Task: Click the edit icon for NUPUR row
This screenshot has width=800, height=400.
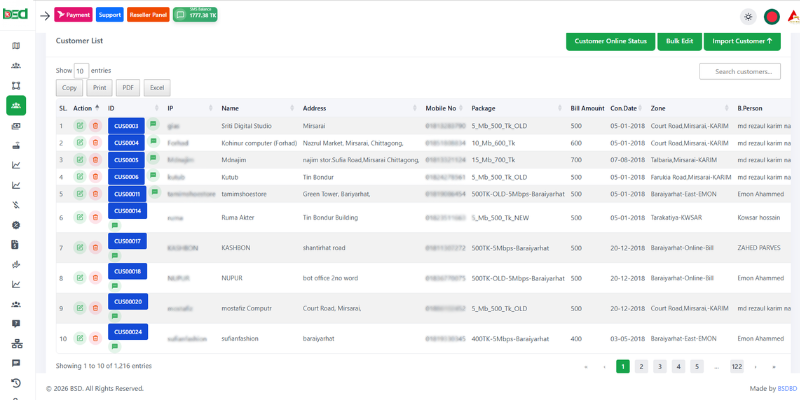Action: (80, 278)
